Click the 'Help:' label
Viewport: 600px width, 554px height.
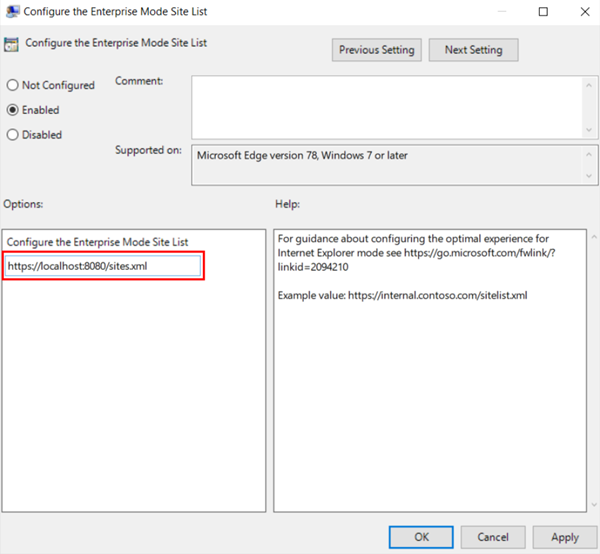(x=287, y=204)
